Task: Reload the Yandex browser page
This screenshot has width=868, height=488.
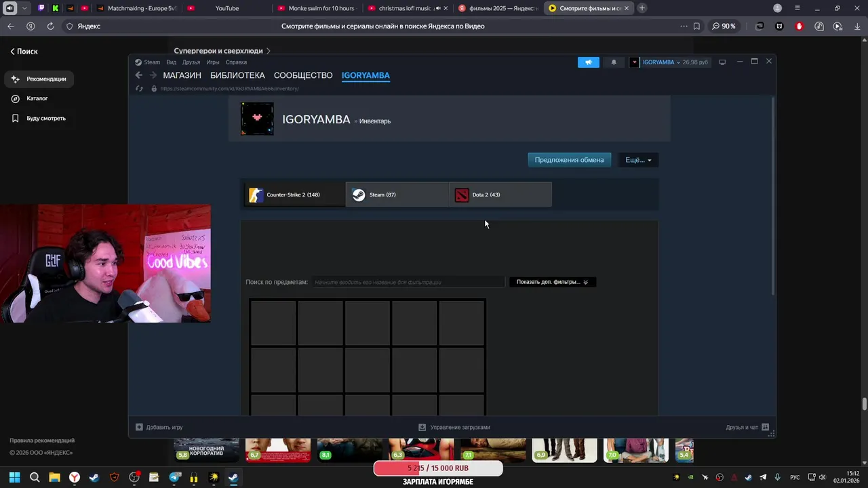Action: point(50,26)
